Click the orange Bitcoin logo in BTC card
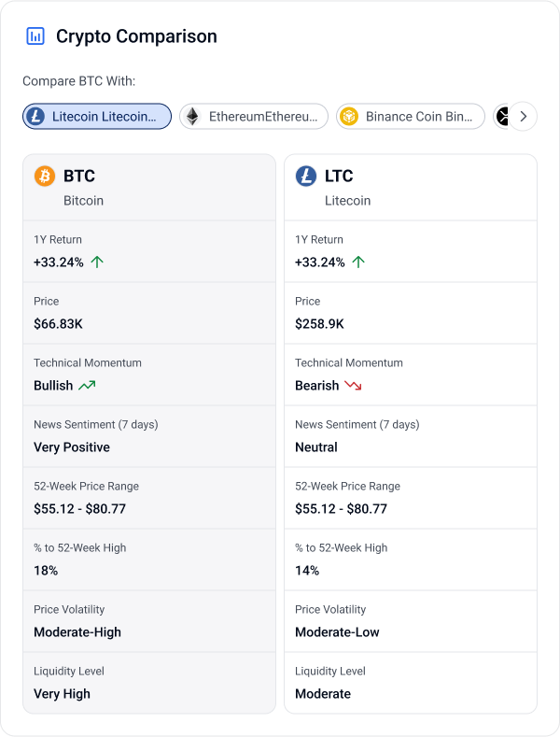This screenshot has width=560, height=737. coord(44,176)
